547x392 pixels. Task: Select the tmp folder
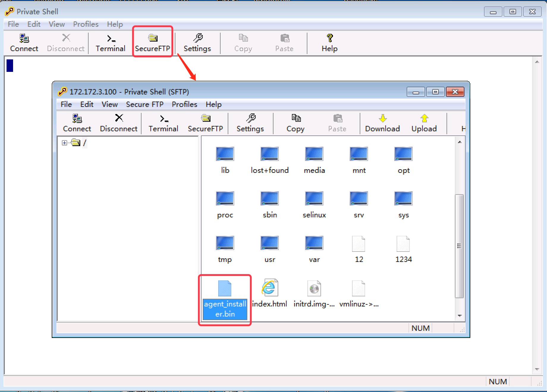[x=225, y=249]
